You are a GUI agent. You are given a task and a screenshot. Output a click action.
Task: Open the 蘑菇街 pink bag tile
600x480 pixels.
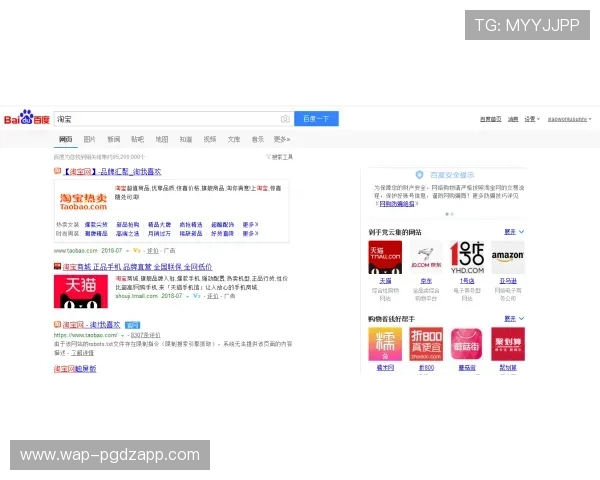(x=467, y=344)
